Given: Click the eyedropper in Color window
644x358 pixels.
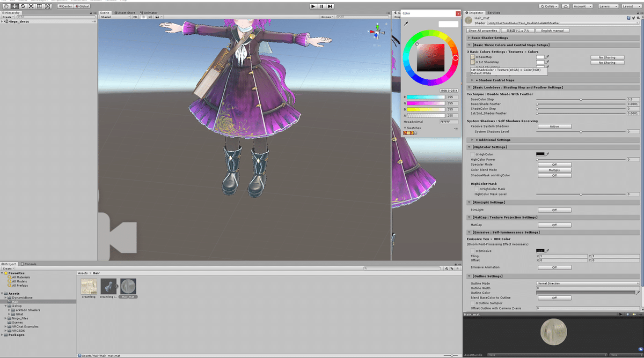Looking at the screenshot, I should click(406, 24).
